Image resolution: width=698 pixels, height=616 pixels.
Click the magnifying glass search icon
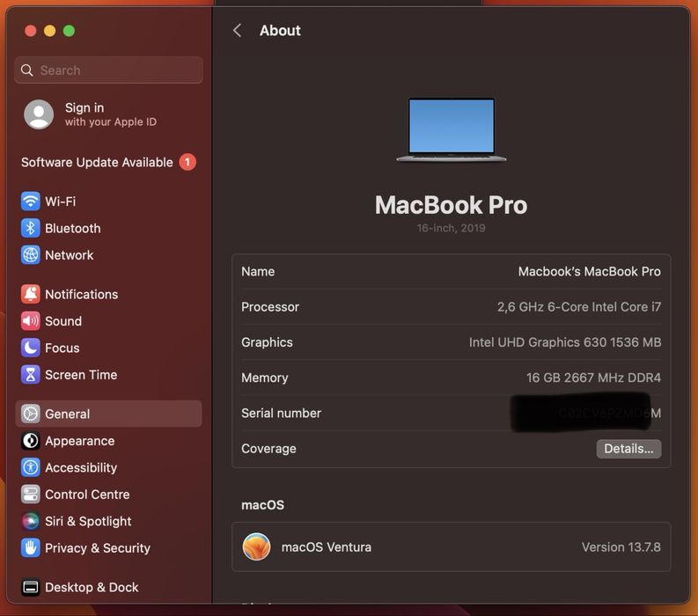(x=26, y=70)
